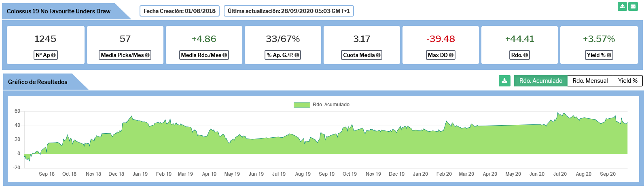The width and height of the screenshot is (644, 187).
Task: Click info icon next to Media Picks/Mes
Action: tap(147, 55)
